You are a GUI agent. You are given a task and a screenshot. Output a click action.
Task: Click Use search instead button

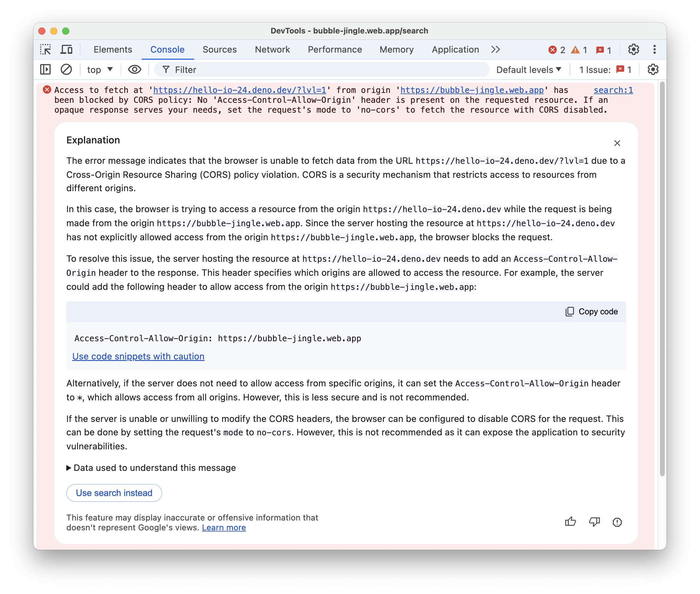(113, 493)
